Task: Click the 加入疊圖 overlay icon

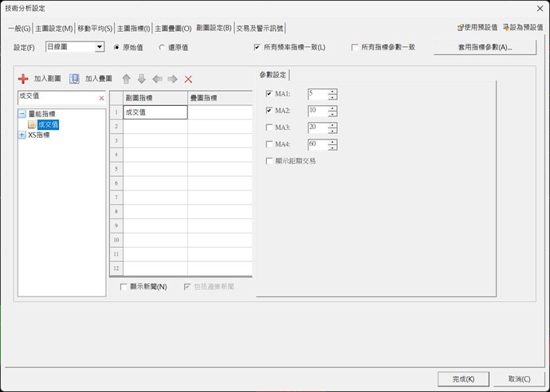Action: click(74, 79)
